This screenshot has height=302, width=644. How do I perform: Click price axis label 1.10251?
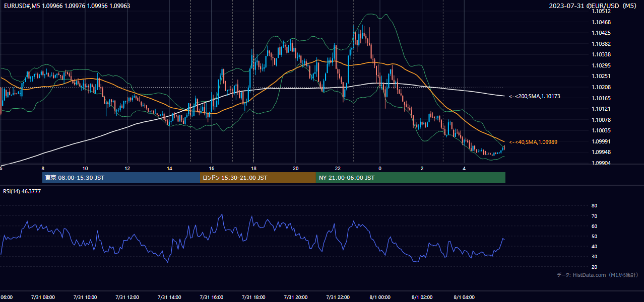pos(601,77)
